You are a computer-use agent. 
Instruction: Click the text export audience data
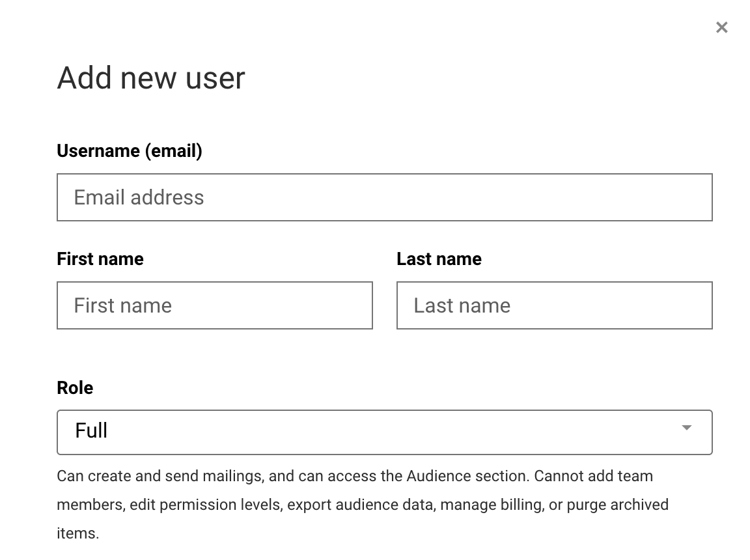360,505
